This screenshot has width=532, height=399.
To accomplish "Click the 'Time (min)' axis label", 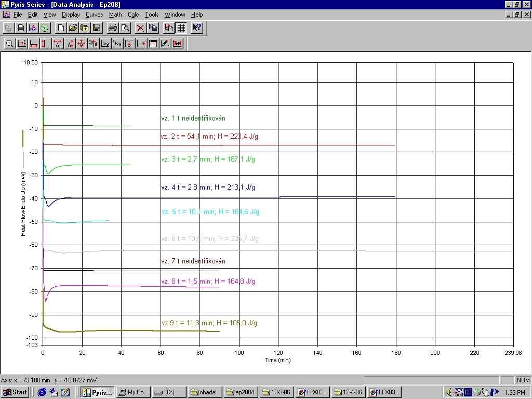I will (x=278, y=360).
